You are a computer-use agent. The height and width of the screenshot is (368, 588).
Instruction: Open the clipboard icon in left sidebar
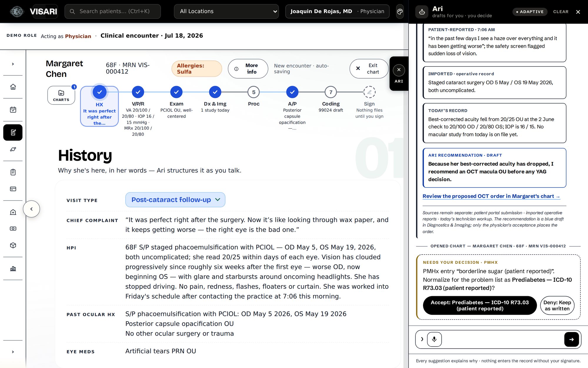pyautogui.click(x=13, y=172)
